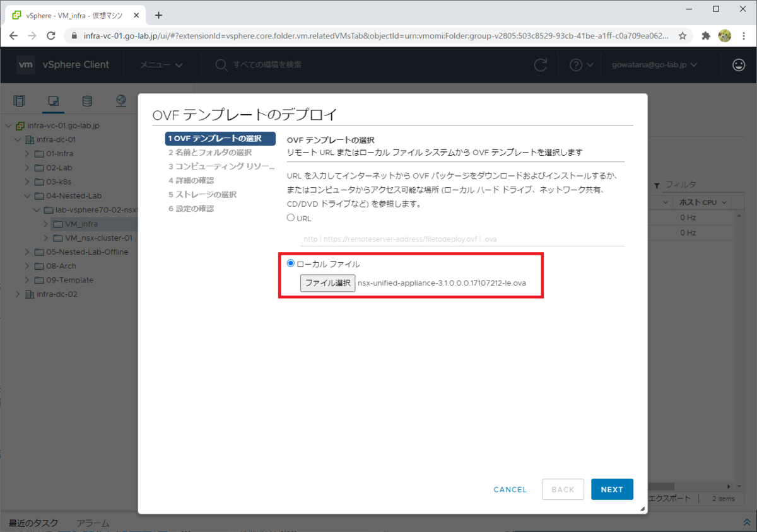757x532 pixels.
Task: Expand the bottom tasks panel chevron
Action: [x=746, y=523]
